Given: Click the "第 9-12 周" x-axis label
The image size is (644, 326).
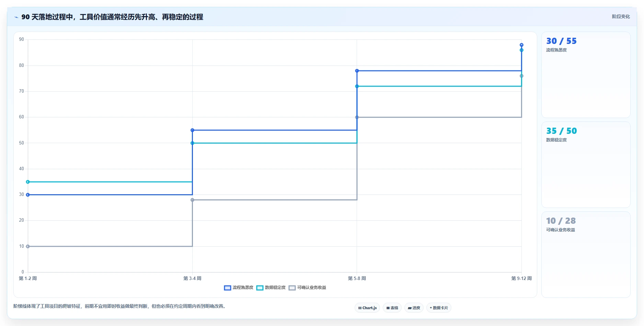Looking at the screenshot, I should (521, 278).
